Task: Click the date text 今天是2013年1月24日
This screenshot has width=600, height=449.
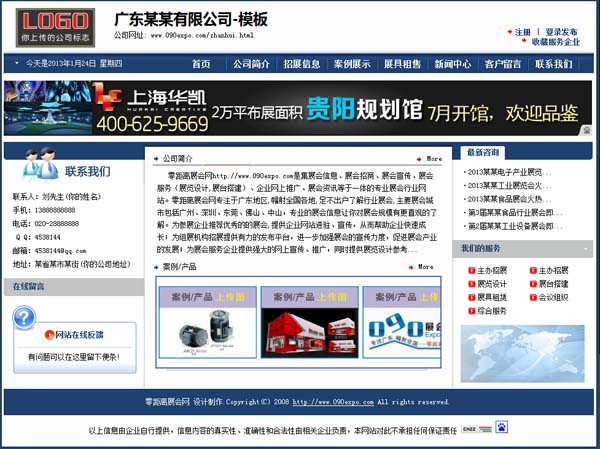Action: click(x=61, y=64)
